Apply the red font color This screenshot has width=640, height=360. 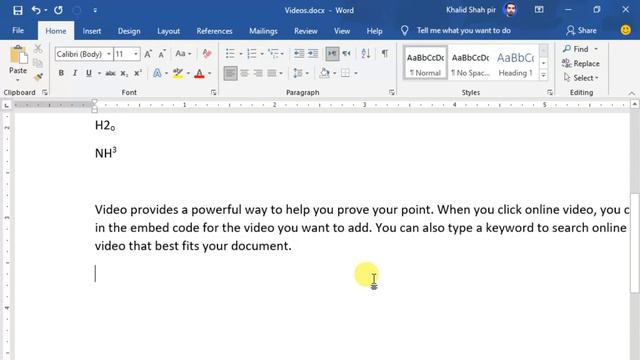199,73
